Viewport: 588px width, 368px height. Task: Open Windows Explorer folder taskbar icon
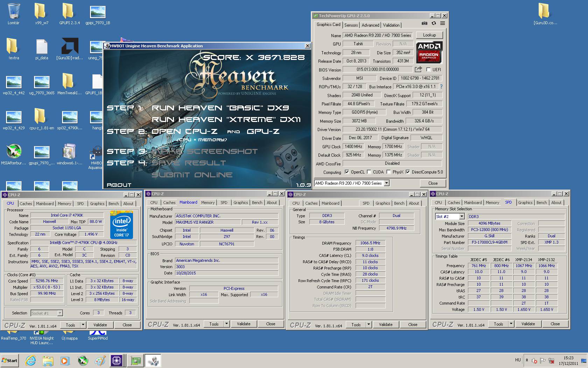coord(48,360)
